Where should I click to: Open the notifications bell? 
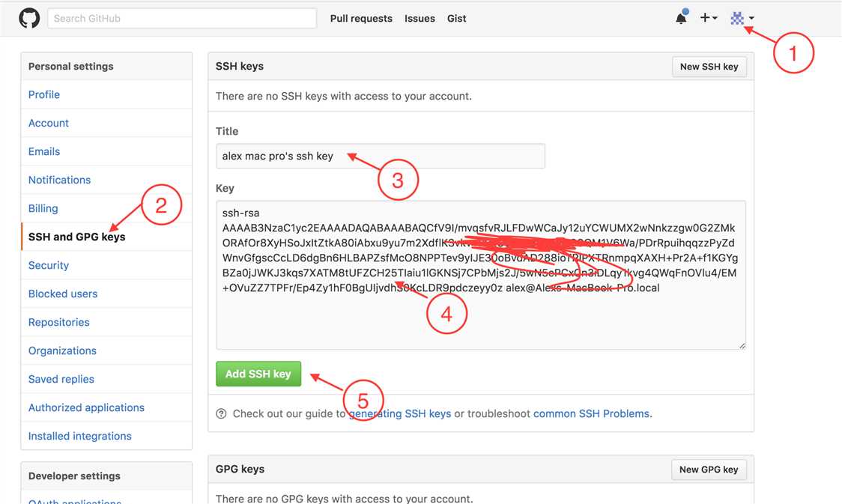pos(681,18)
